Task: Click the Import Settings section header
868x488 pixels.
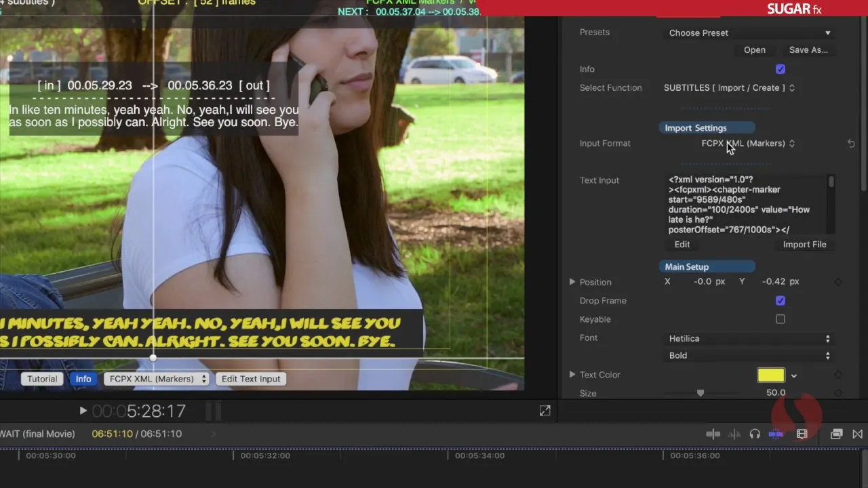Action: tap(706, 128)
